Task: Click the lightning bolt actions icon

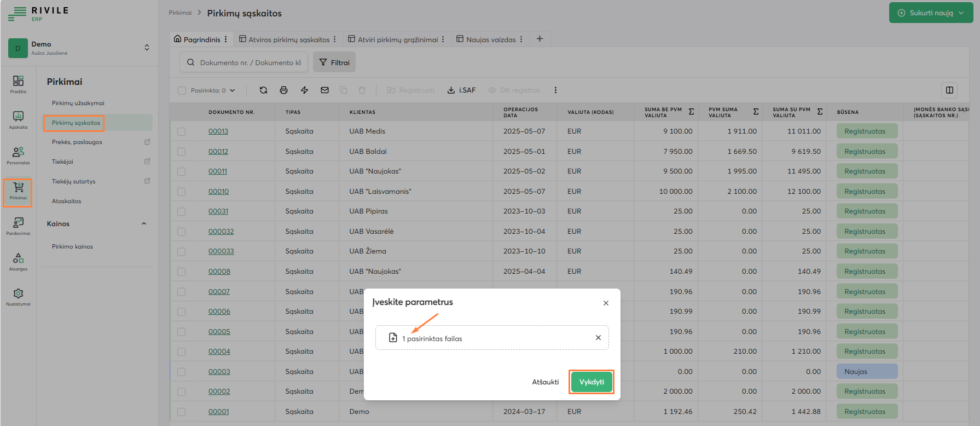Action: [x=304, y=90]
